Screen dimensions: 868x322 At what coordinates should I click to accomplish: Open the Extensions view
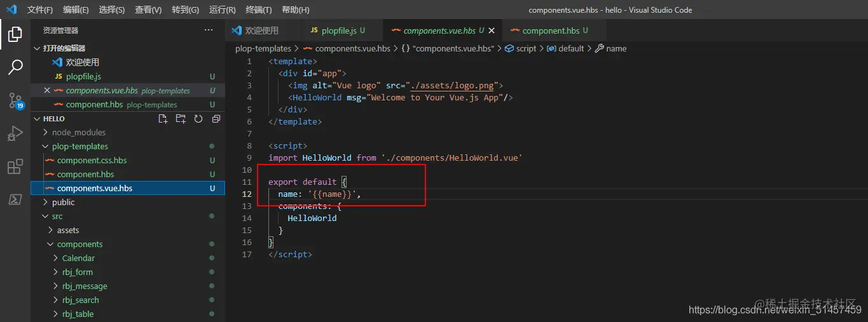pyautogui.click(x=15, y=166)
